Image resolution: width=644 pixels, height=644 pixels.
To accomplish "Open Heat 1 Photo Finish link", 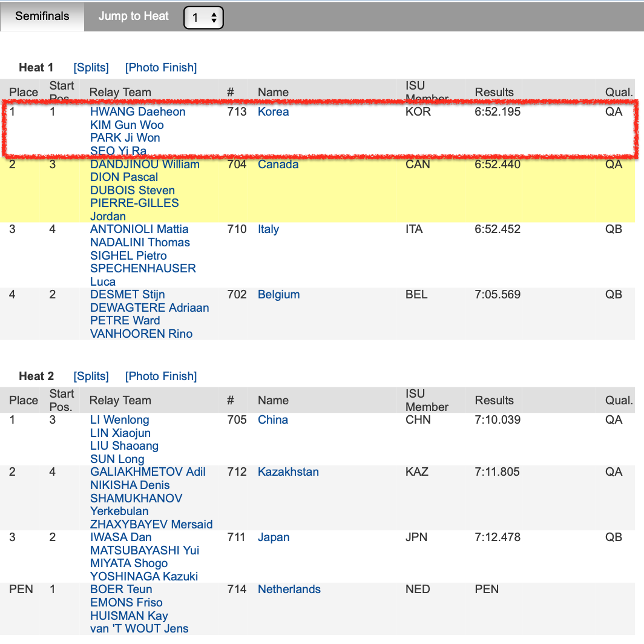I will coord(161,68).
